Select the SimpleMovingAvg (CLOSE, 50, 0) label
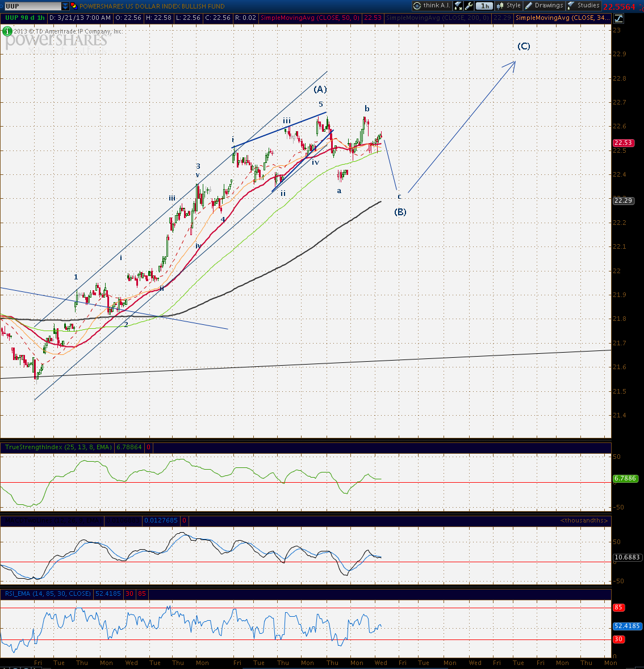 pyautogui.click(x=310, y=18)
